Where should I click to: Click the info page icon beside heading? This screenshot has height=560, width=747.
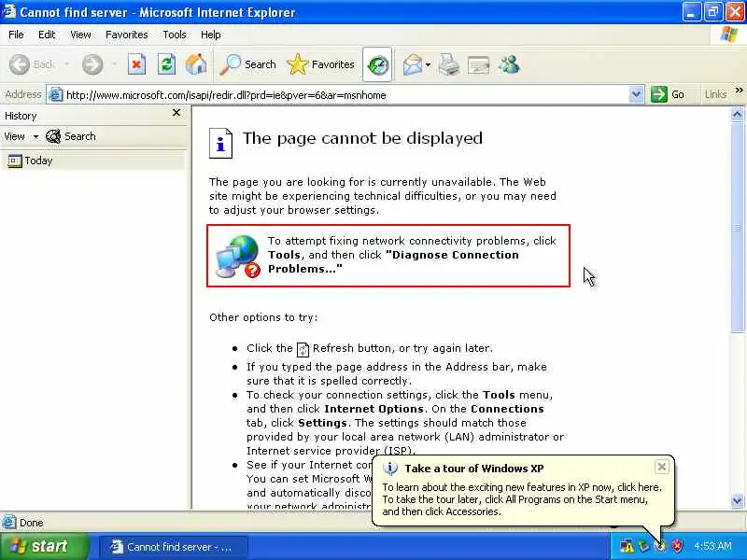(x=220, y=143)
